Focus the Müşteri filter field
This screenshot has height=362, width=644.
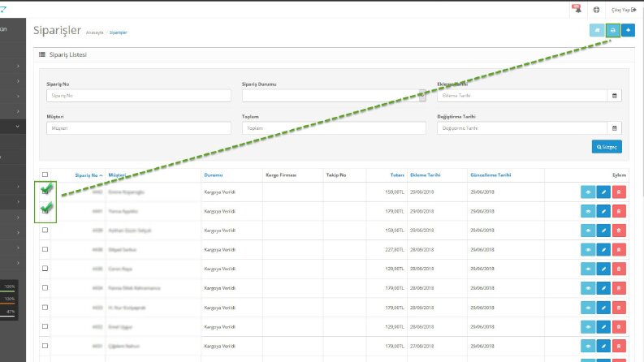coord(139,128)
